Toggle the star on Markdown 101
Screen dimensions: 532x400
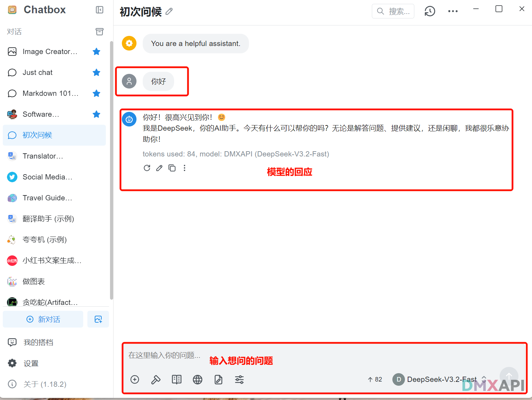click(96, 93)
